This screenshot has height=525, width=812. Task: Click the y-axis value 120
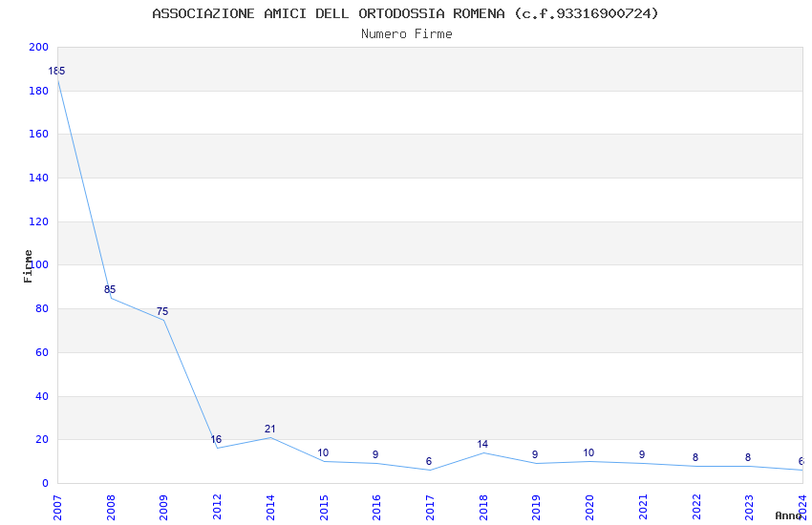[x=38, y=221]
